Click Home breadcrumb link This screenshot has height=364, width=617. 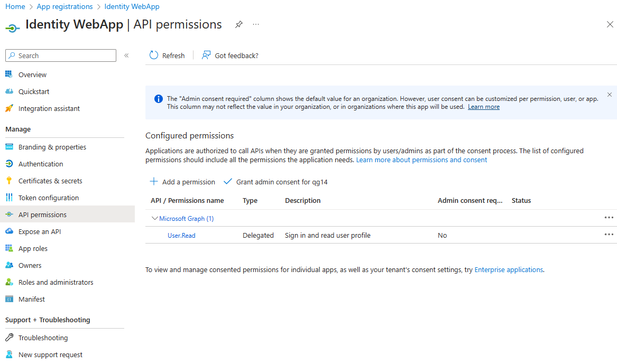pos(15,7)
